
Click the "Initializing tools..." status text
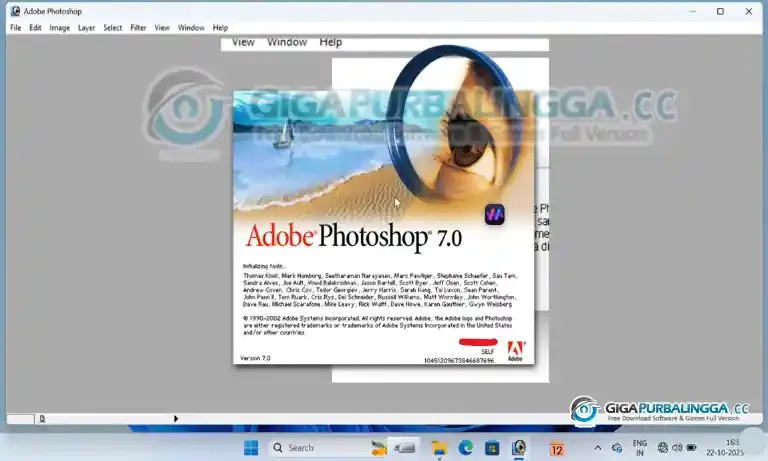[x=264, y=266]
